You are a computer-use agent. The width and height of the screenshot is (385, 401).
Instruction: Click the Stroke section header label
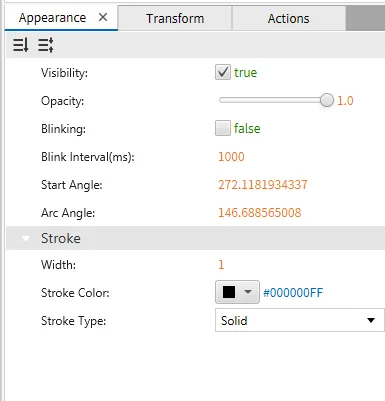coord(61,238)
